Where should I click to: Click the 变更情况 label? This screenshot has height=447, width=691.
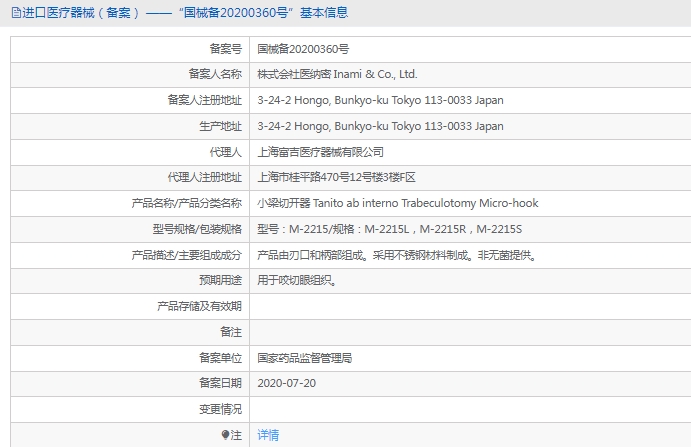[220, 409]
